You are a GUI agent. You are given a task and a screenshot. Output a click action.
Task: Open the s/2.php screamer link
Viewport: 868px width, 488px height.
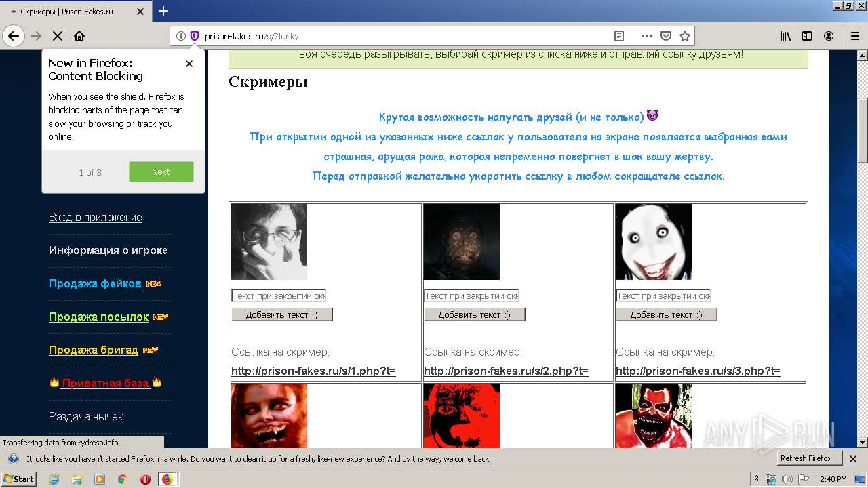[x=506, y=371]
